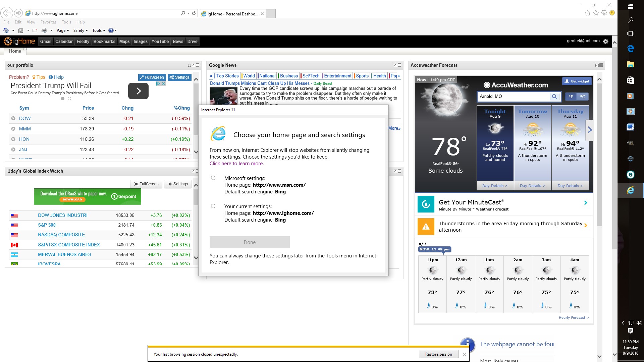Open Microsoft Word from the taskbar
Image resolution: width=644 pixels, height=362 pixels.
tap(630, 127)
